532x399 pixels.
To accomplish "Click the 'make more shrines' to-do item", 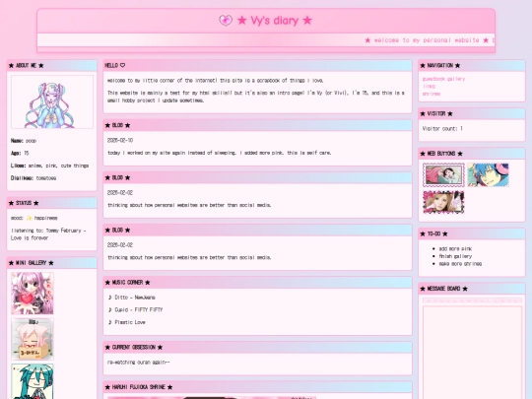I will click(x=460, y=264).
